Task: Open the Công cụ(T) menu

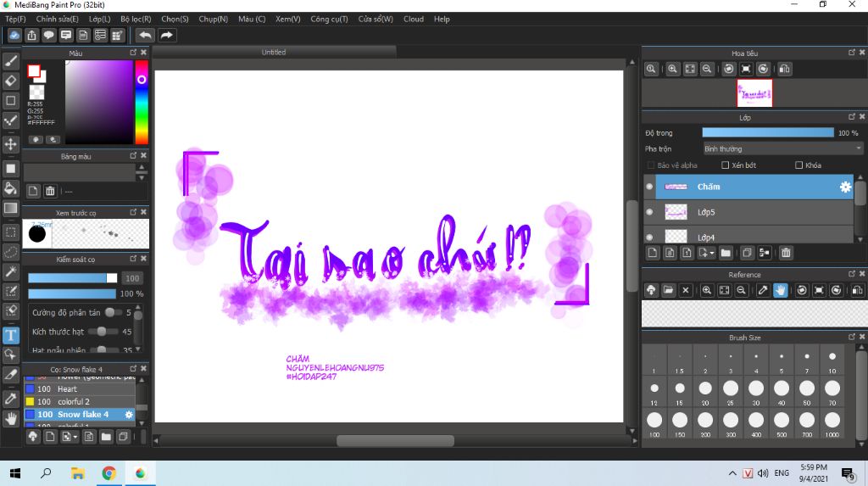Action: pos(329,19)
